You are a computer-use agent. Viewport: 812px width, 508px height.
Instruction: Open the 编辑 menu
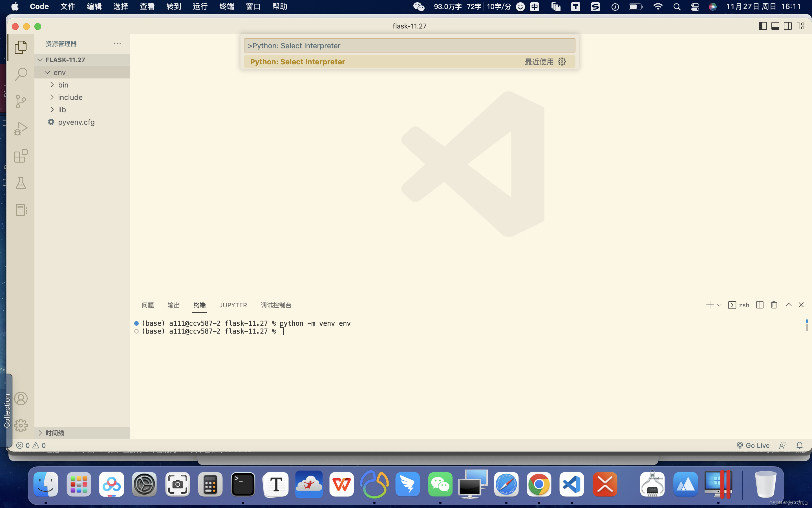click(x=94, y=7)
